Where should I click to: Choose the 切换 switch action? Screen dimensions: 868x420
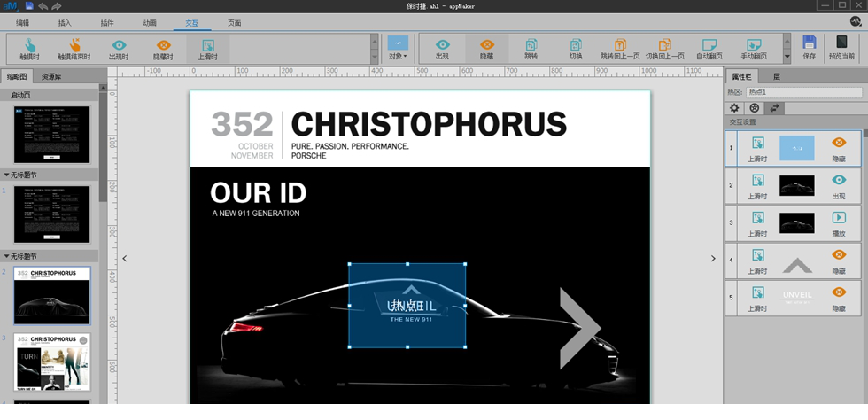tap(575, 49)
